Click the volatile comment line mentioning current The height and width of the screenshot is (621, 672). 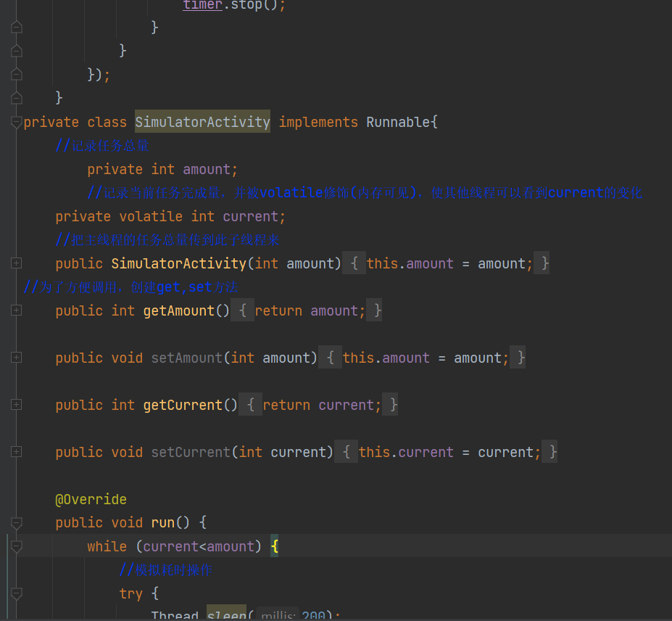[365, 192]
